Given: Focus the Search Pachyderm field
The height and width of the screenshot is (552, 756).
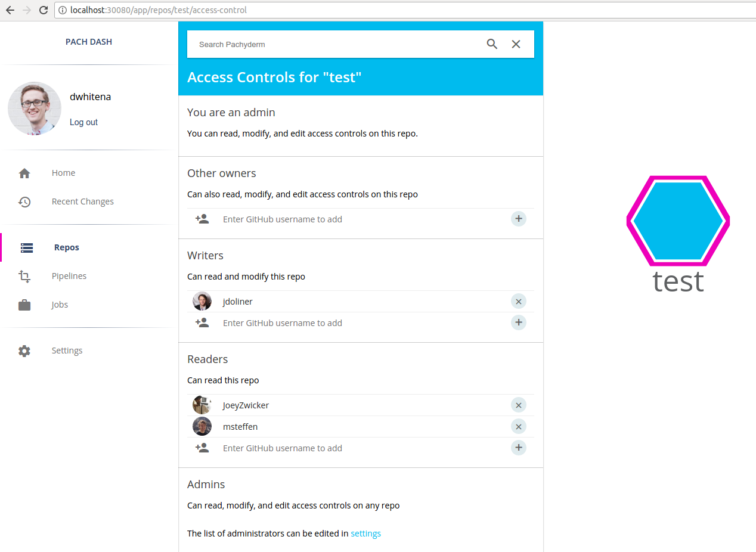Looking at the screenshot, I should (x=334, y=45).
